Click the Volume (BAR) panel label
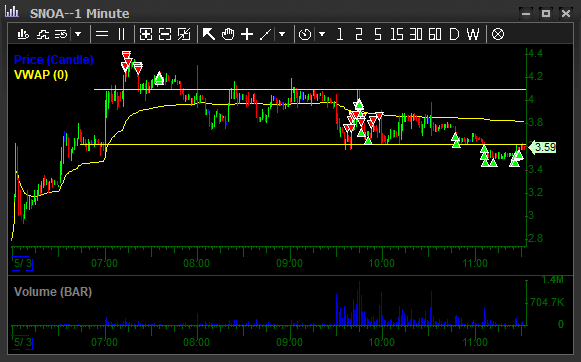 (53, 292)
